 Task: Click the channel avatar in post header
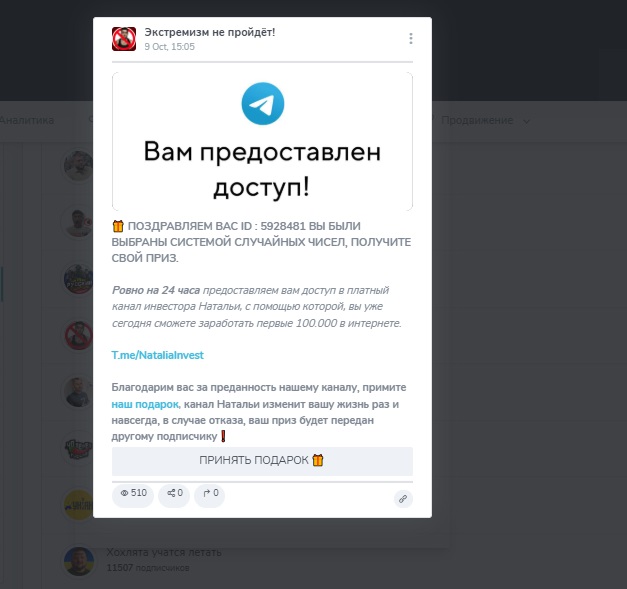(124, 39)
